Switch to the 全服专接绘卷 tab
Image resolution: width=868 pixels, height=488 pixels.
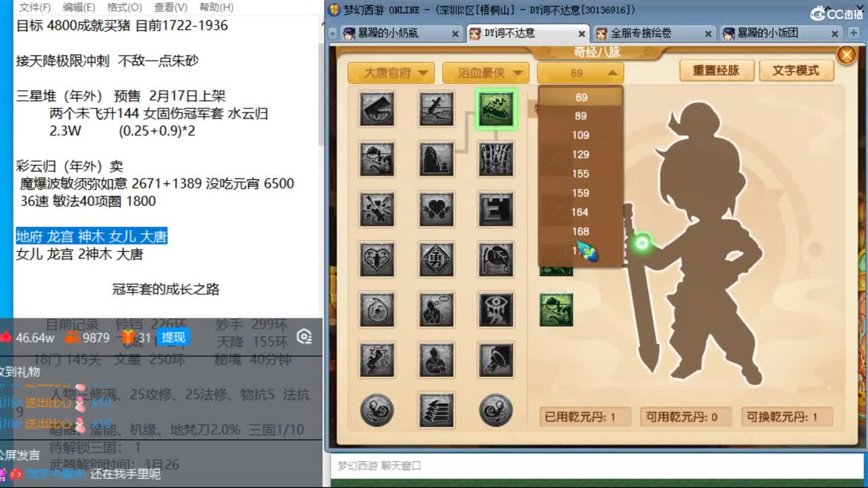point(654,33)
